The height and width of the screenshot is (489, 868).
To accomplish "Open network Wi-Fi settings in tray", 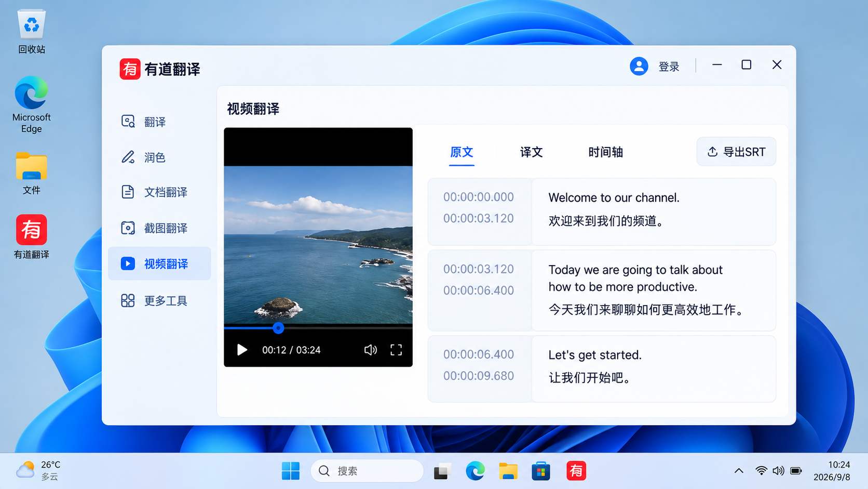I will pos(761,471).
